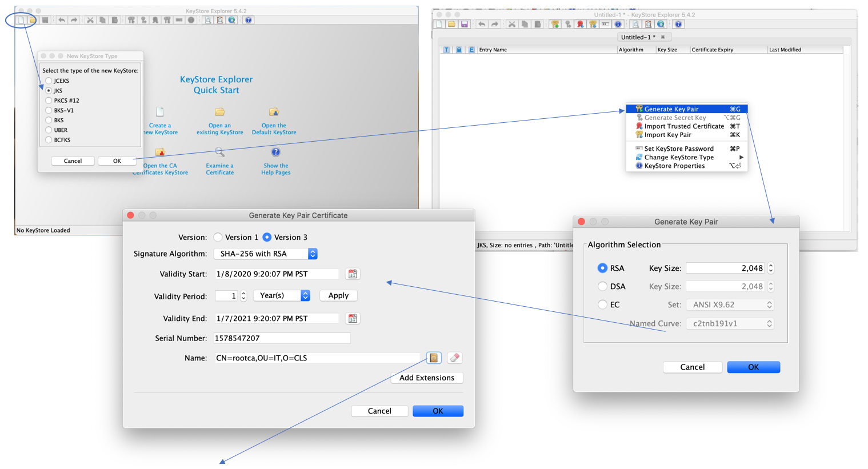Select RSA algorithm
868x469 pixels.
pos(602,268)
